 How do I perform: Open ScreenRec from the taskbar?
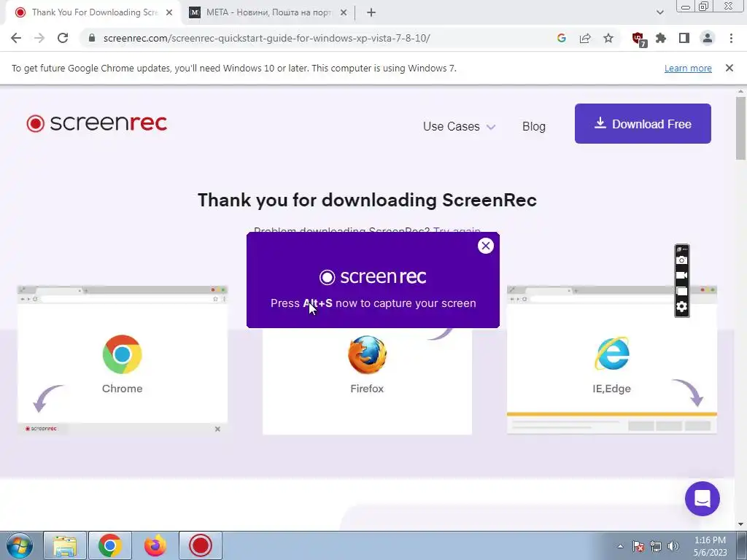(200, 545)
